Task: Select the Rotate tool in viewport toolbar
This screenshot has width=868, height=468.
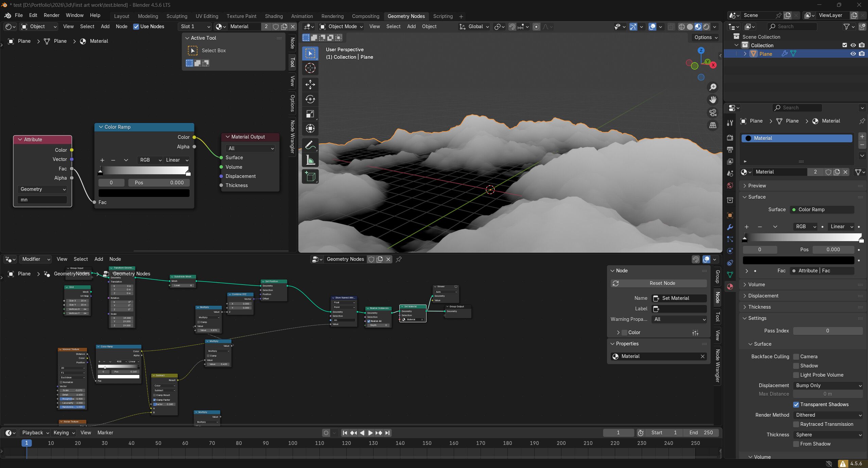Action: click(x=310, y=99)
